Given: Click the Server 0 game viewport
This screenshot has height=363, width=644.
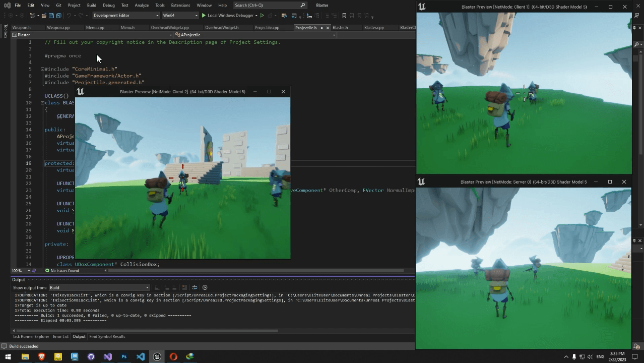Looking at the screenshot, I should tap(524, 268).
